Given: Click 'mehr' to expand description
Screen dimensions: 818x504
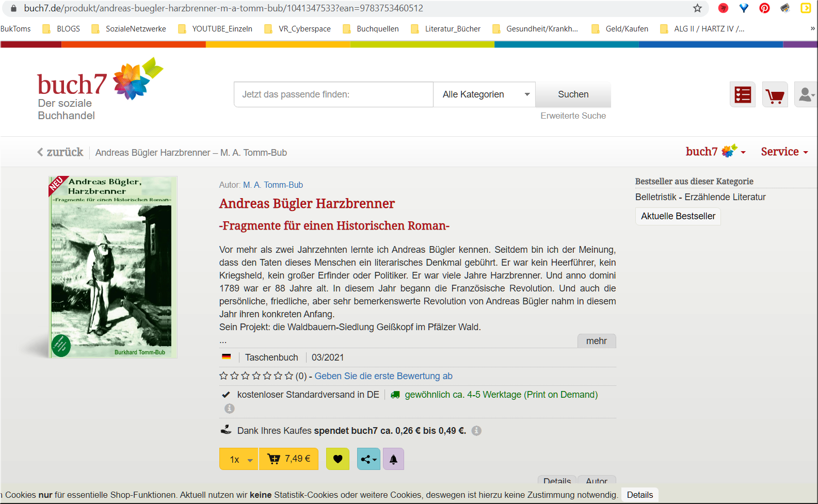Looking at the screenshot, I should (x=597, y=341).
